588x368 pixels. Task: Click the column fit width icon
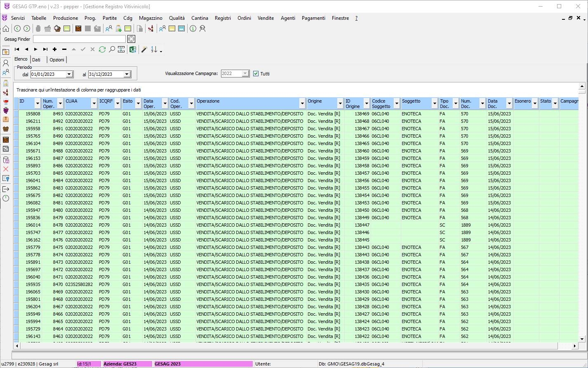121,49
